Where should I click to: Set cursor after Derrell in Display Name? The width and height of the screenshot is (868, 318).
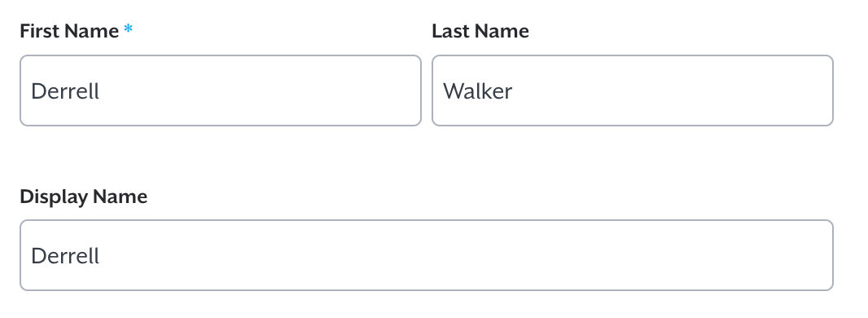click(101, 256)
